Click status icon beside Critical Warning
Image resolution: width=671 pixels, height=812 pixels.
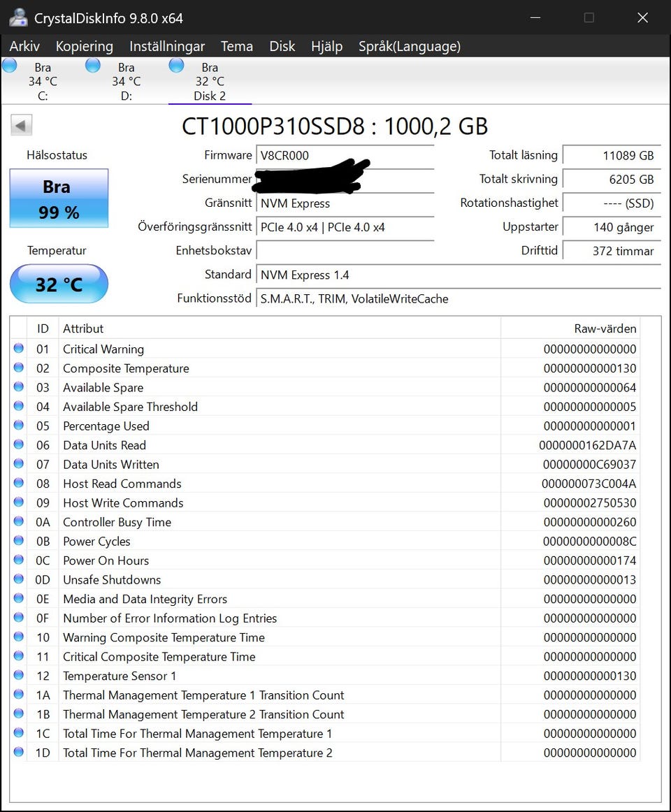coord(19,349)
